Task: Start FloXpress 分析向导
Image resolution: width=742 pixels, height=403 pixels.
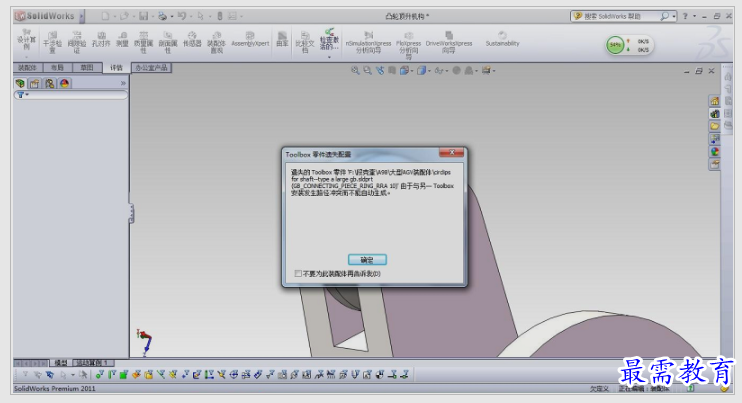Action: point(408,44)
